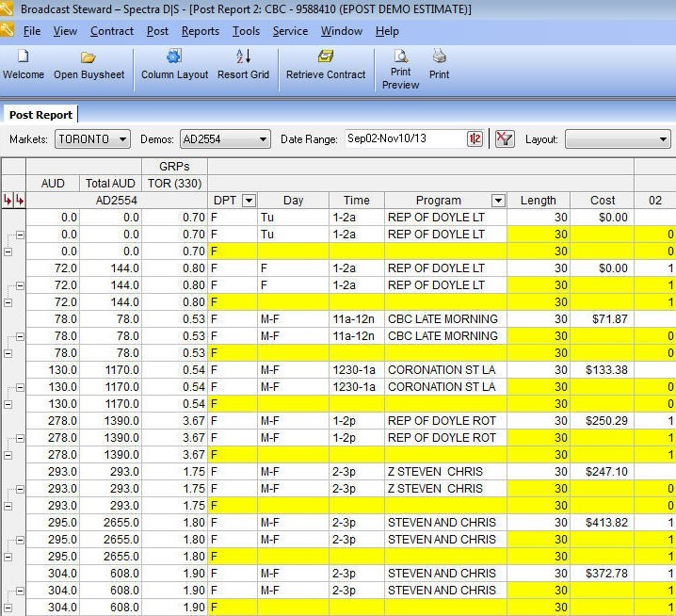Click the clear filter funnel icon

(x=505, y=138)
